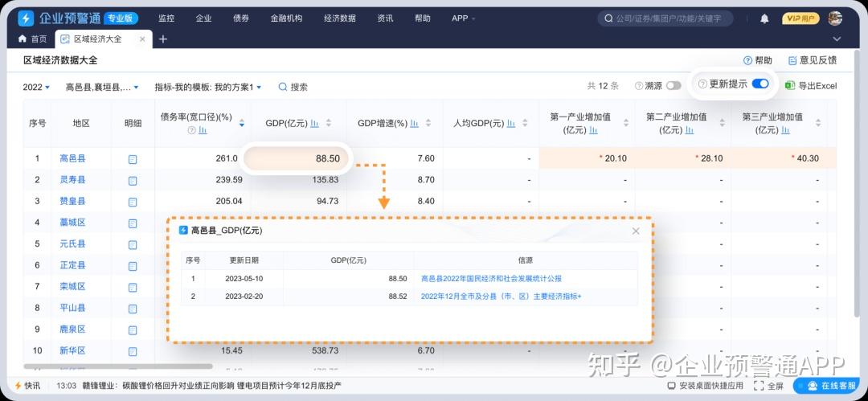Click the 企业预警通 lightning logo
This screenshot has height=401, width=868.
tap(26, 18)
